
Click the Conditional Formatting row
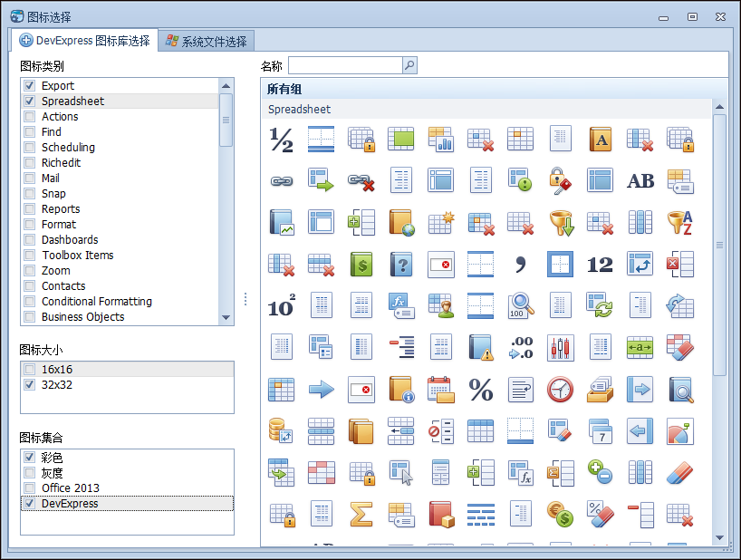tap(120, 302)
